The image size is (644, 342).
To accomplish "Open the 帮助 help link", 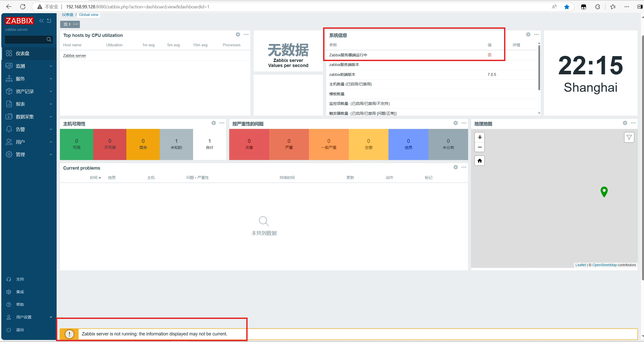I will 20,304.
